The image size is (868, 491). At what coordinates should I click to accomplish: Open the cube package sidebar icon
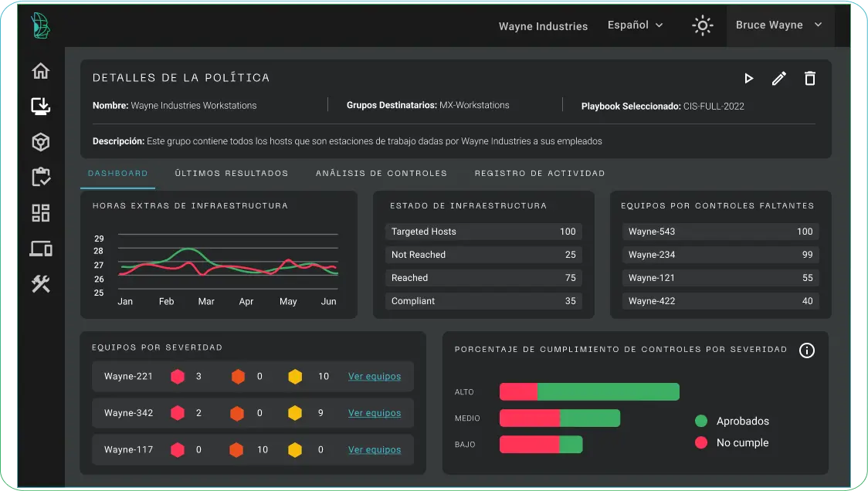[40, 142]
